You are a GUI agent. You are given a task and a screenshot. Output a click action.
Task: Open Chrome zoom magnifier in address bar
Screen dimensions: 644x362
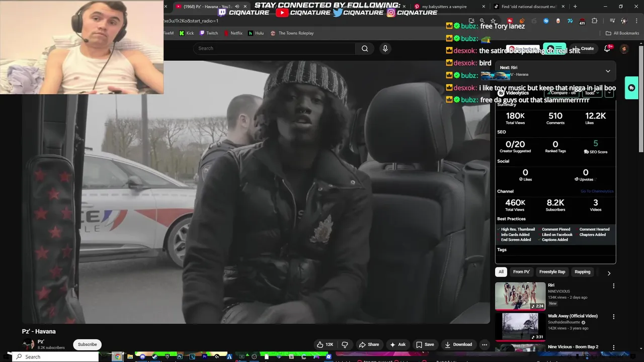482,21
